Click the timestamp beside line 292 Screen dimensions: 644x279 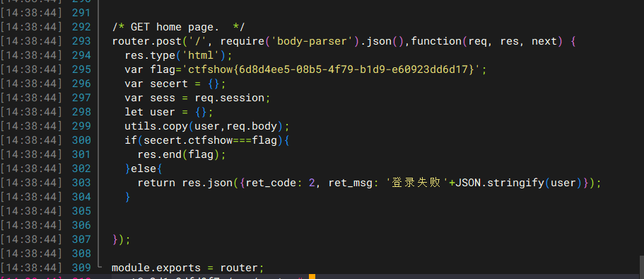tap(31, 27)
